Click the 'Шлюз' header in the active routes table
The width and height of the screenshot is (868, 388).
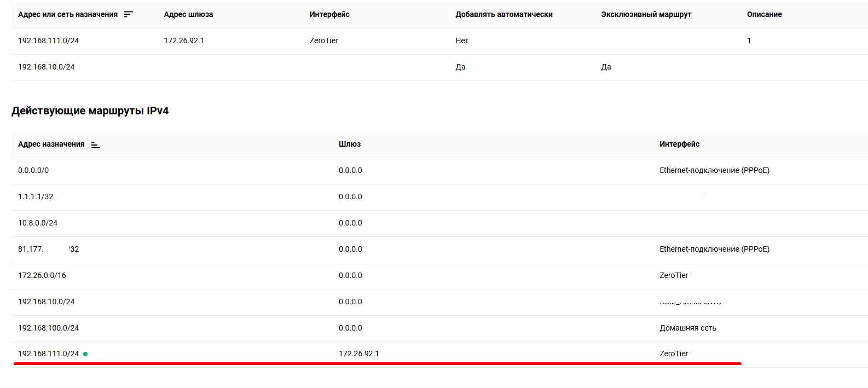(349, 144)
